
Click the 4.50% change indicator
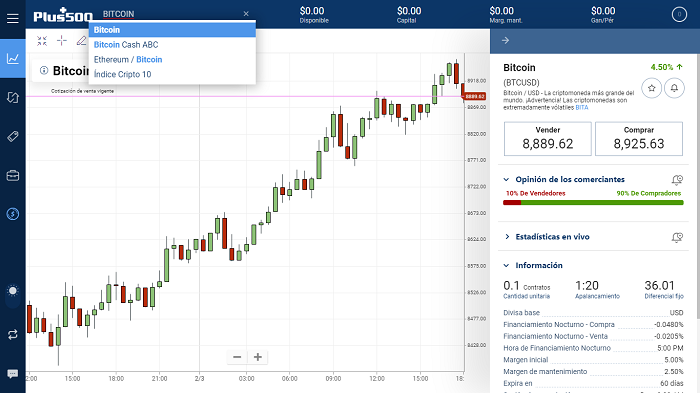(x=667, y=67)
